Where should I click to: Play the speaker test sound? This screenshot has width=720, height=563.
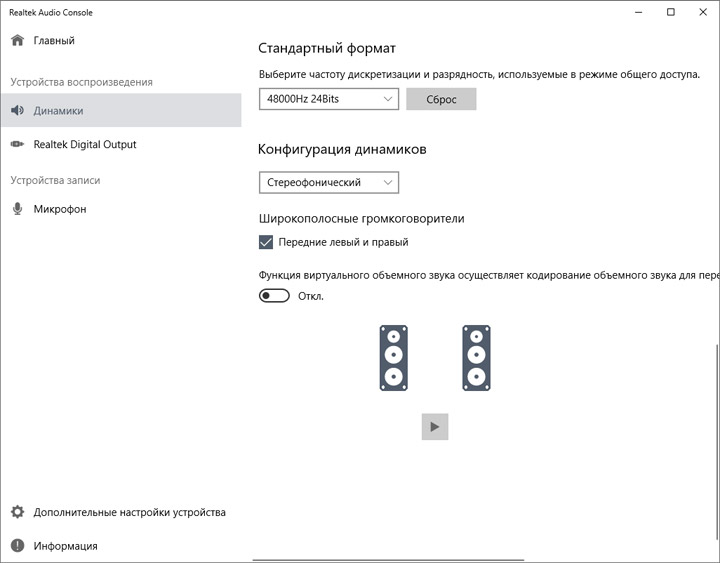pyautogui.click(x=434, y=427)
